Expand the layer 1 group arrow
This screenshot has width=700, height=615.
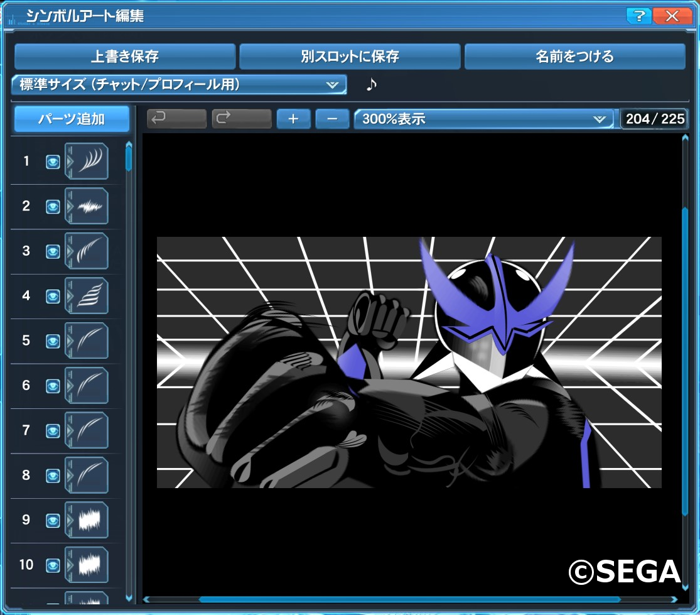pyautogui.click(x=69, y=161)
